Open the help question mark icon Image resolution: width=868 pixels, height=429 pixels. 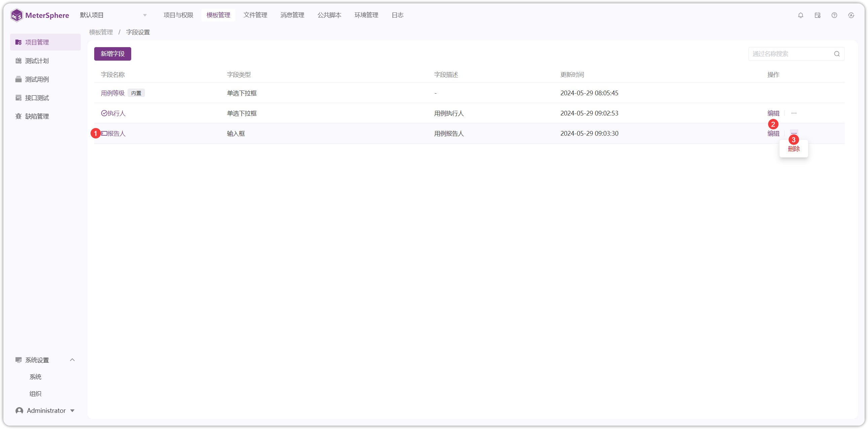(x=834, y=15)
